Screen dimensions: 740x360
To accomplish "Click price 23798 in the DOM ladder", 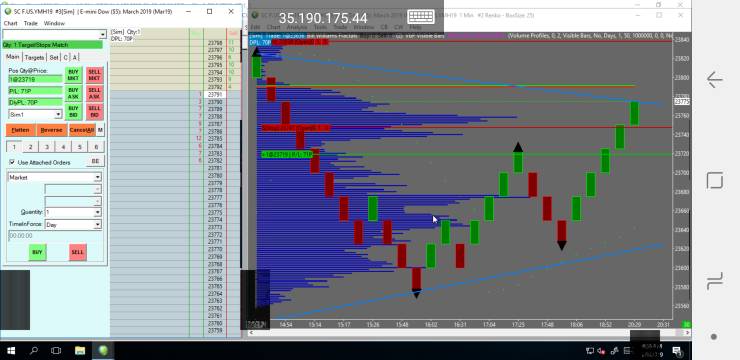I will point(215,42).
